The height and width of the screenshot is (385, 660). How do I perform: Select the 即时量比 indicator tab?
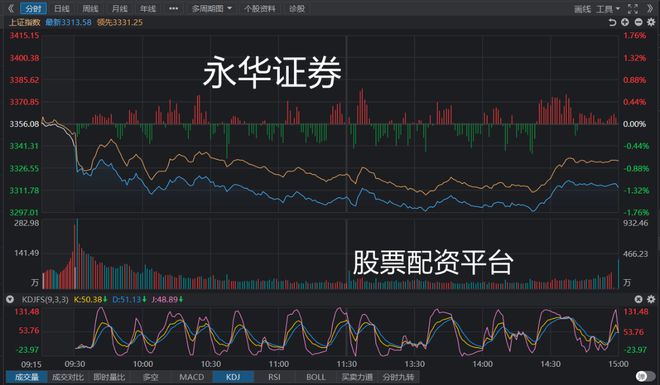click(109, 377)
